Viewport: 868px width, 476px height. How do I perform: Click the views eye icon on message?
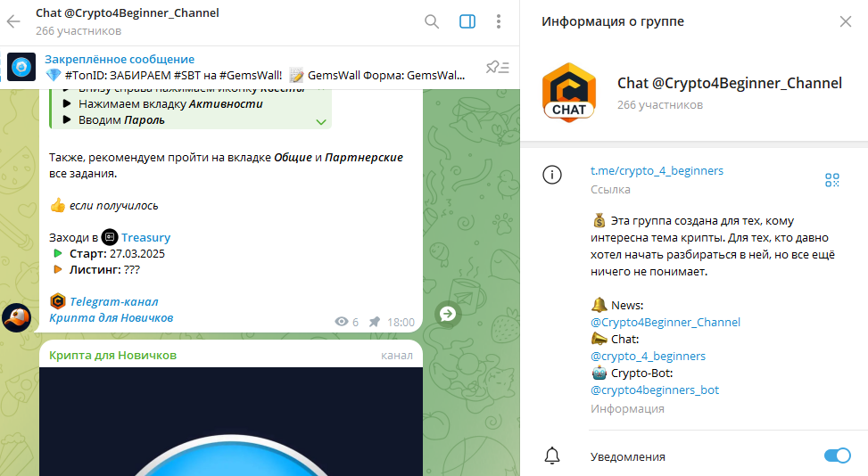[342, 322]
